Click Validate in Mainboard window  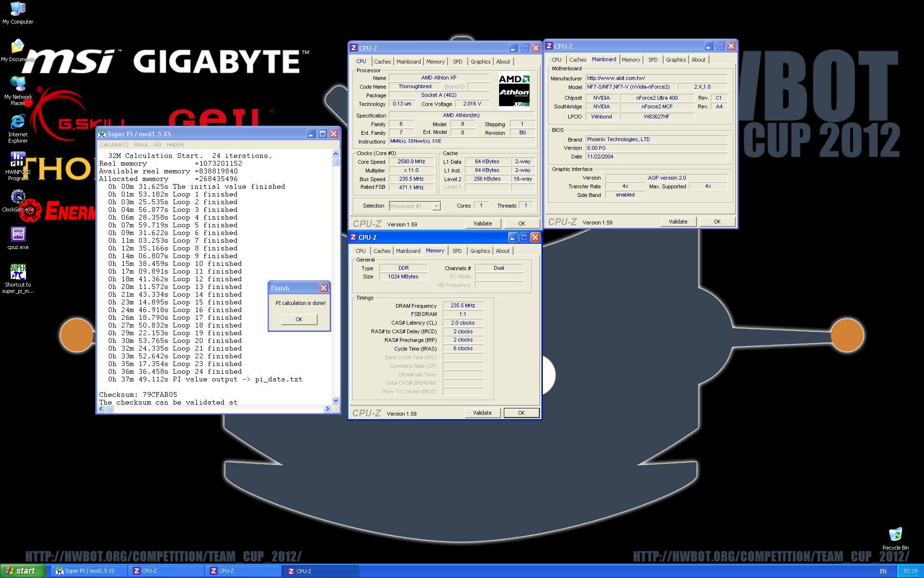click(678, 222)
